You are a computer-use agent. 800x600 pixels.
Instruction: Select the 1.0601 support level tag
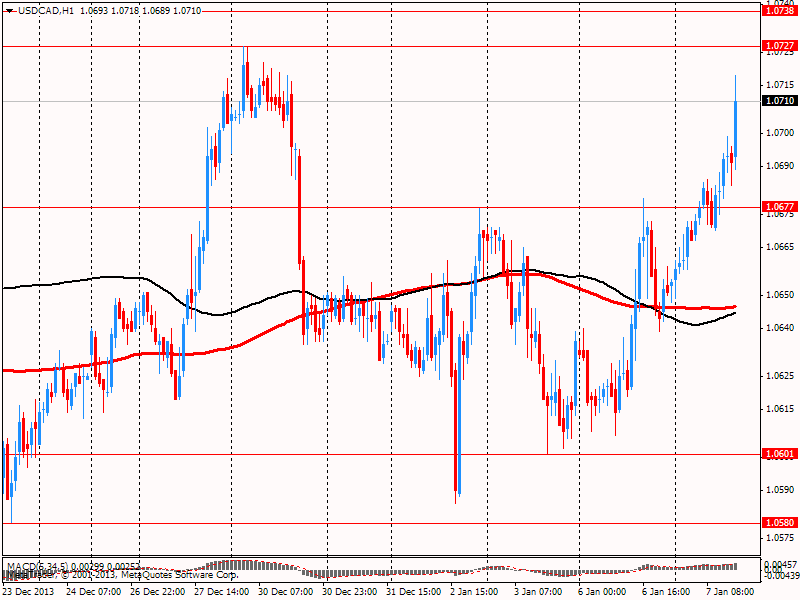tap(779, 453)
